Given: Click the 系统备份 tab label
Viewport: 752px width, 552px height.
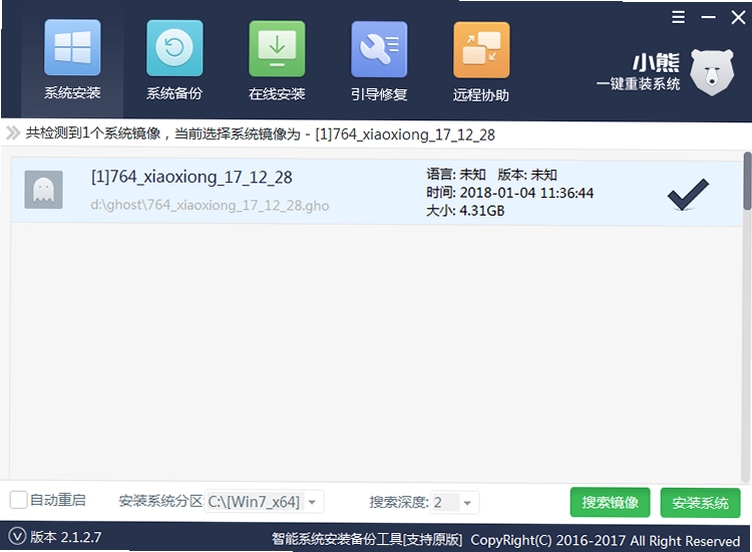Looking at the screenshot, I should pos(175,93).
